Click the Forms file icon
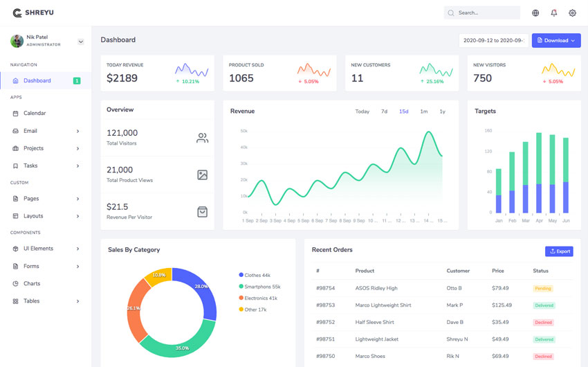This screenshot has width=588, height=367. [15, 266]
